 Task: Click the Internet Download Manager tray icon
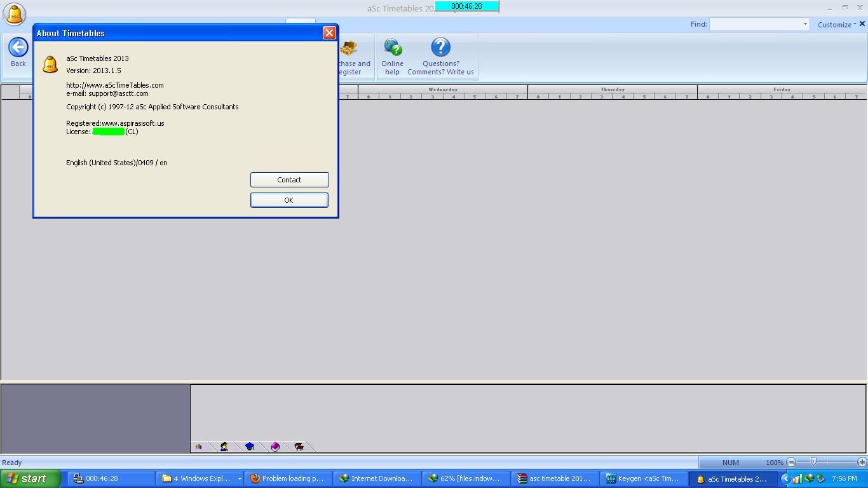pos(810,478)
